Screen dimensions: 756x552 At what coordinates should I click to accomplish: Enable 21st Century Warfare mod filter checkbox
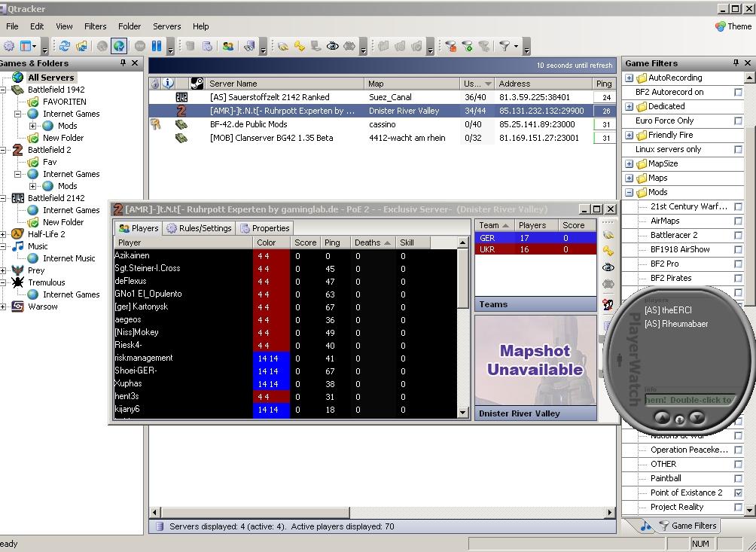[x=738, y=206]
